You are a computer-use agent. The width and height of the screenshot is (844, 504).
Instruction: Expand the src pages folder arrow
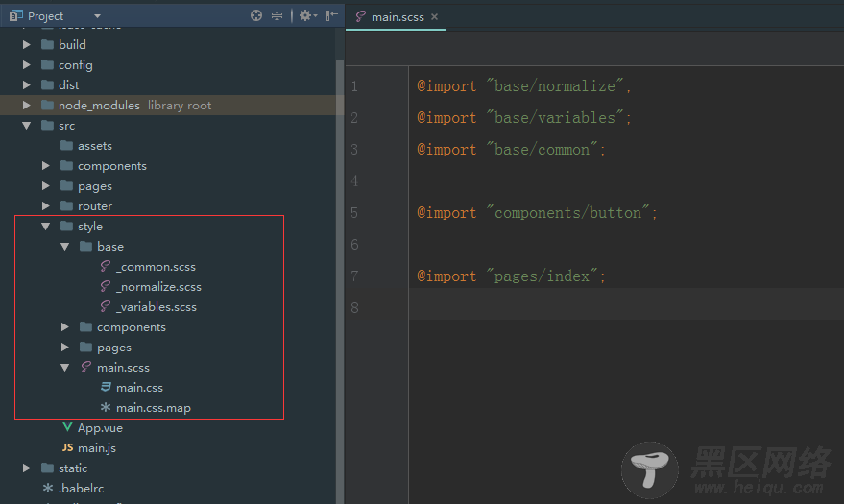pyautogui.click(x=46, y=186)
